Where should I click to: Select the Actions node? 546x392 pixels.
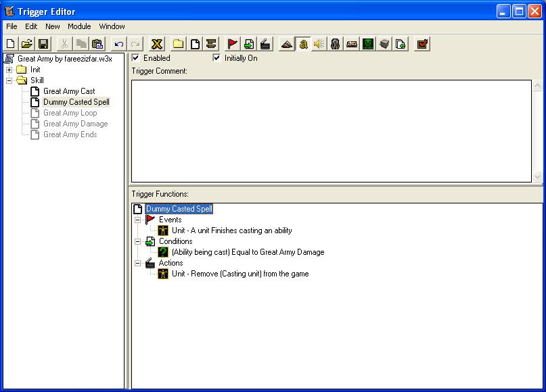tap(170, 263)
